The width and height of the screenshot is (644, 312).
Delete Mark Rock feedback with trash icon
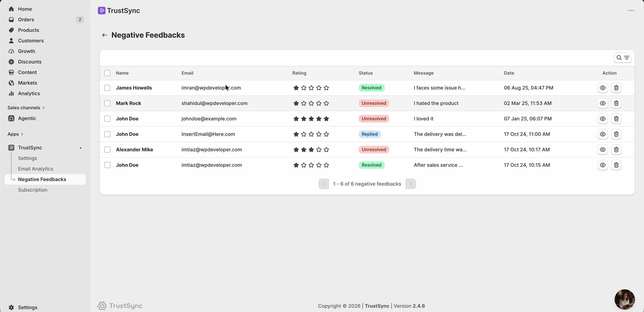616,103
